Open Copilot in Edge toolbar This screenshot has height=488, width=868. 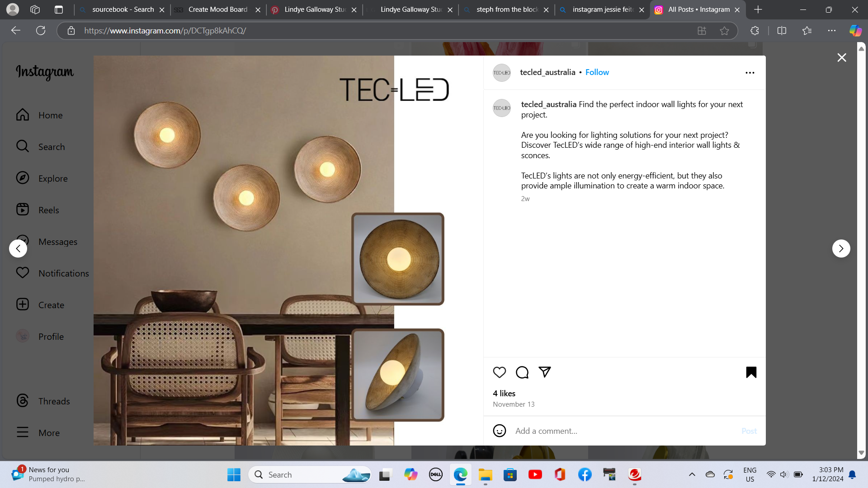pos(855,31)
